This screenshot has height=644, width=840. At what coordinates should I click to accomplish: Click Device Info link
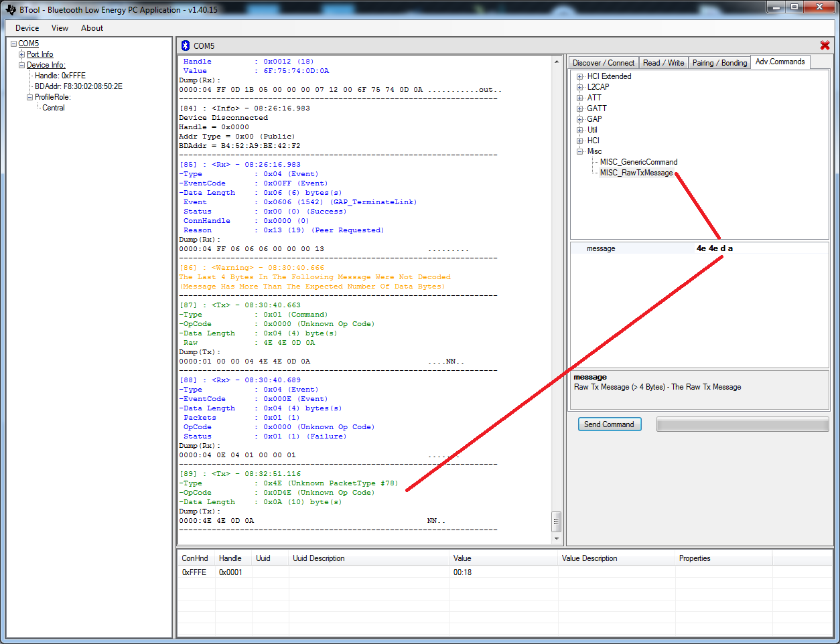[x=46, y=65]
